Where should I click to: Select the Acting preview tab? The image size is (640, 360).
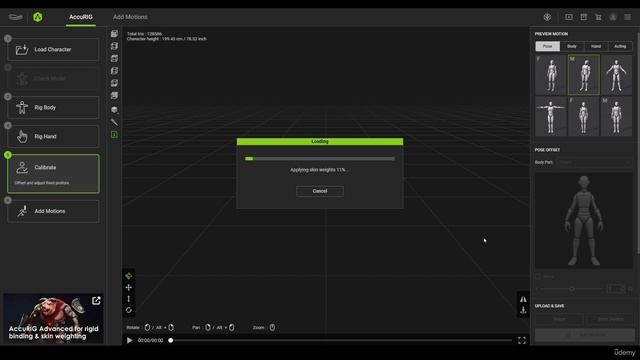click(620, 46)
